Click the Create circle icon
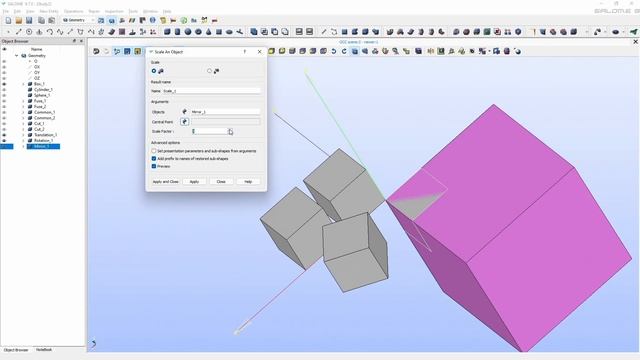The image size is (640, 360). click(x=29, y=31)
